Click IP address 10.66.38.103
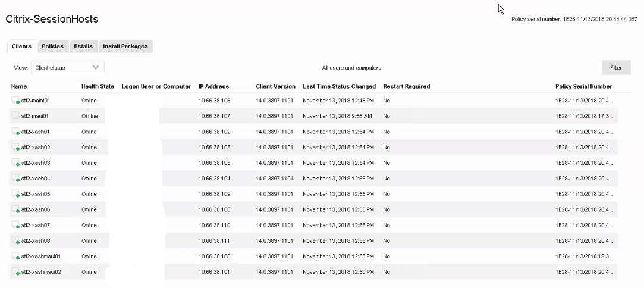644x288 pixels. click(x=215, y=148)
